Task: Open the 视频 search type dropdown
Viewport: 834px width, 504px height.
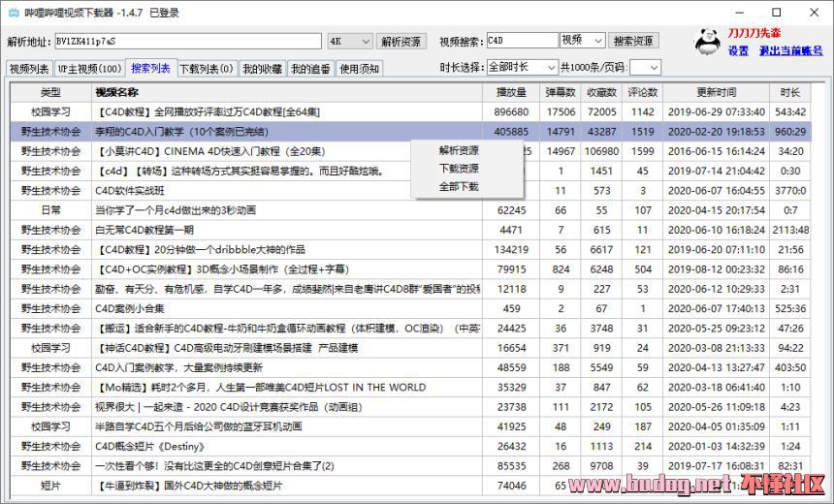Action: (583, 40)
